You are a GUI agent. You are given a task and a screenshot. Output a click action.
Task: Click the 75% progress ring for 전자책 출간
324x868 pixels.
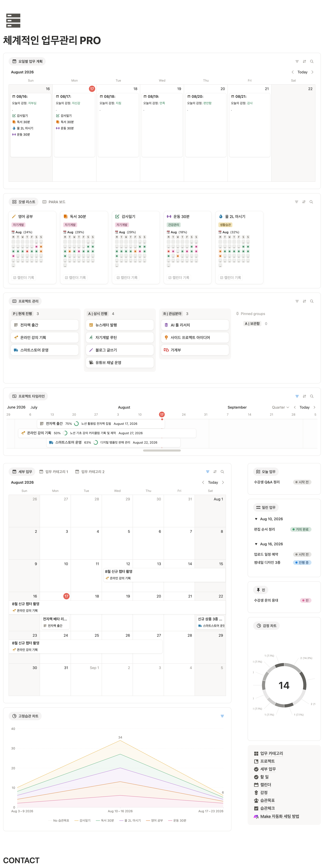coord(76,423)
